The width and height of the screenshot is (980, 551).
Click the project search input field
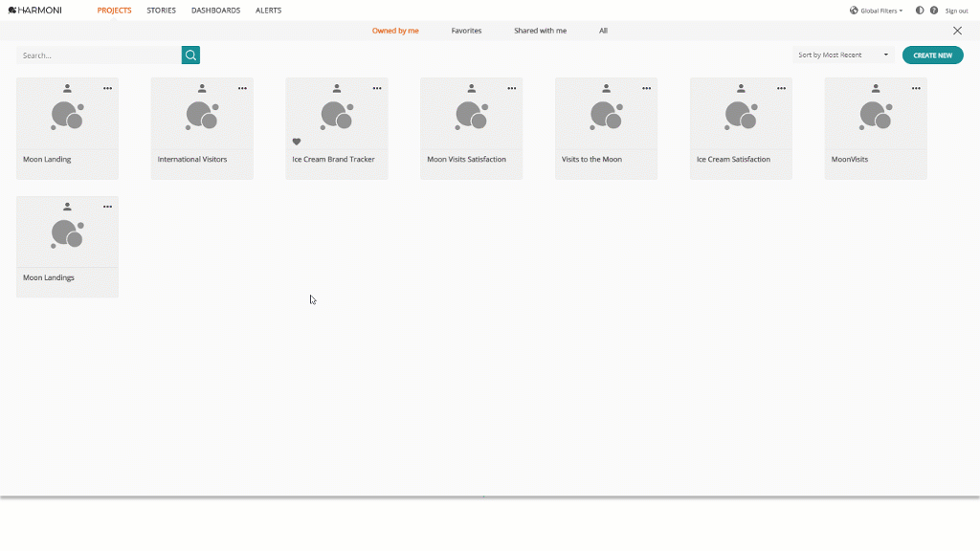(99, 55)
